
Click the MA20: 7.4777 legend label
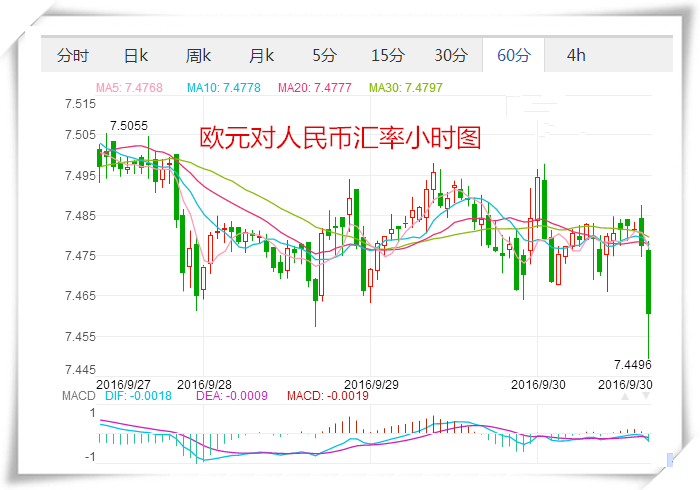tap(315, 87)
